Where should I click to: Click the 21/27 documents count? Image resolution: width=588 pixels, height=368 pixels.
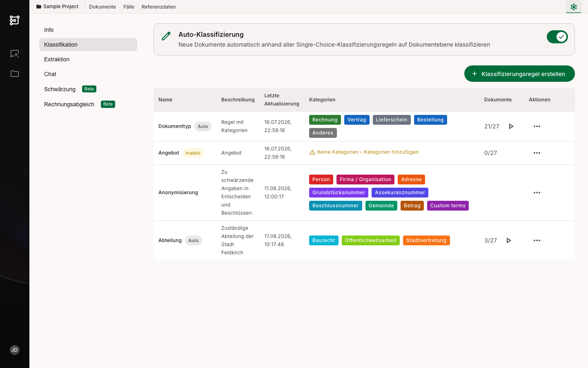click(492, 126)
